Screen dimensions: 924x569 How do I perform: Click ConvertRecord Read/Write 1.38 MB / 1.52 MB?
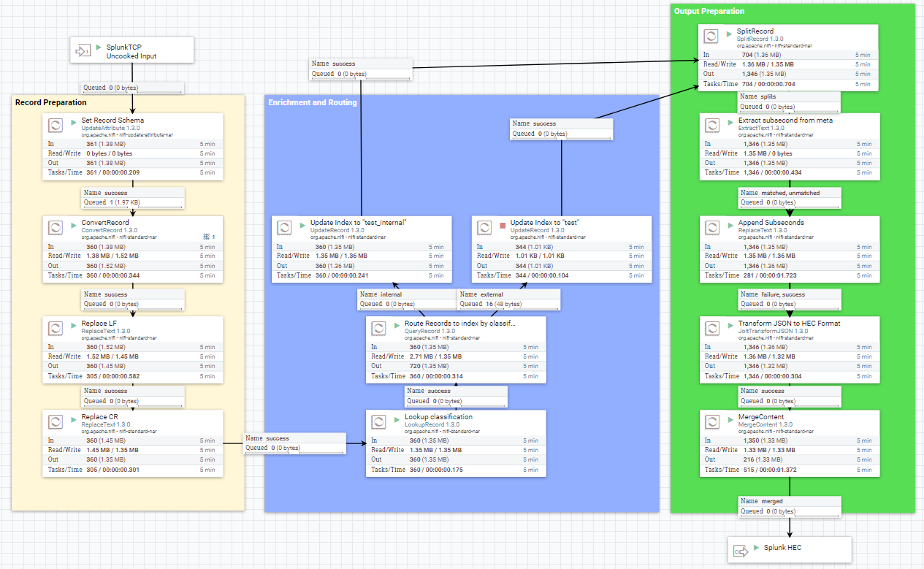coord(112,256)
